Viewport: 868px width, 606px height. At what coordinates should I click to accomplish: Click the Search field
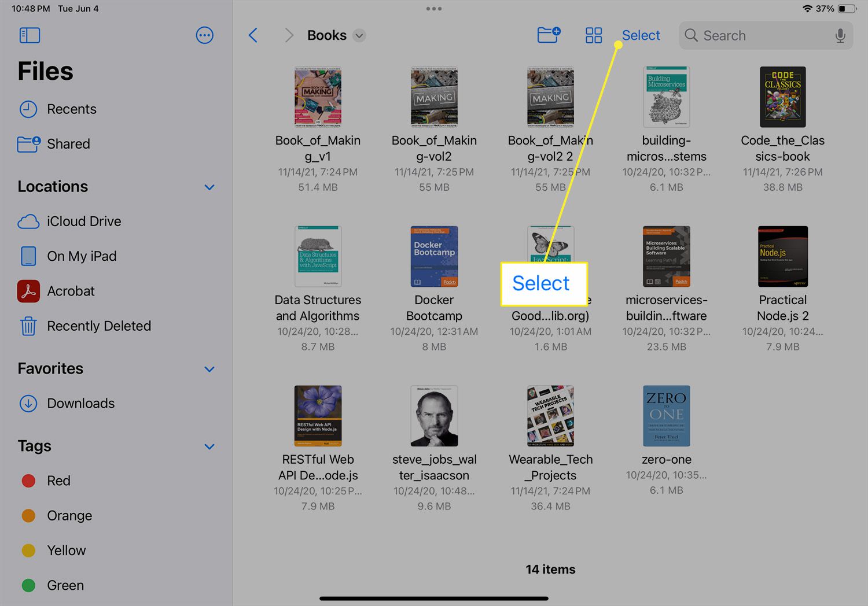point(758,36)
